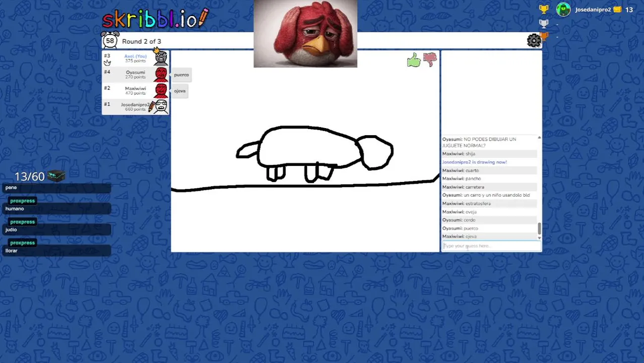Select player name 'Oyasumi' in player list

(x=135, y=72)
